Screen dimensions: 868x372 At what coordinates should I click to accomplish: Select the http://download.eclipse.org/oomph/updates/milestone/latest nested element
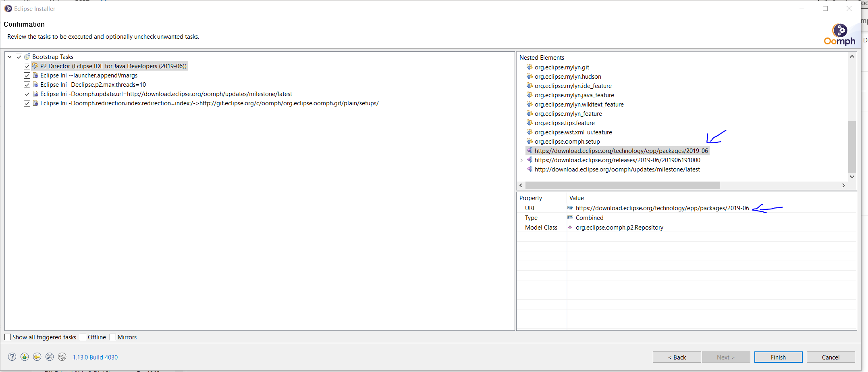[617, 169]
